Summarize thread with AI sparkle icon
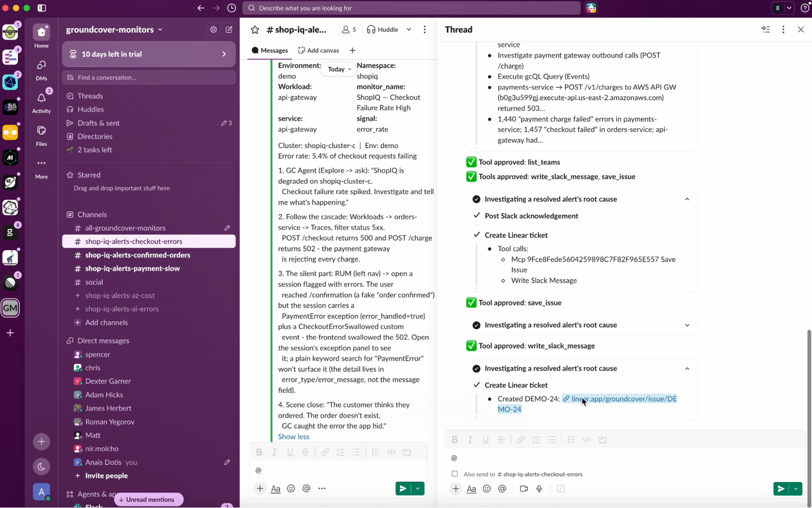 tap(766, 30)
